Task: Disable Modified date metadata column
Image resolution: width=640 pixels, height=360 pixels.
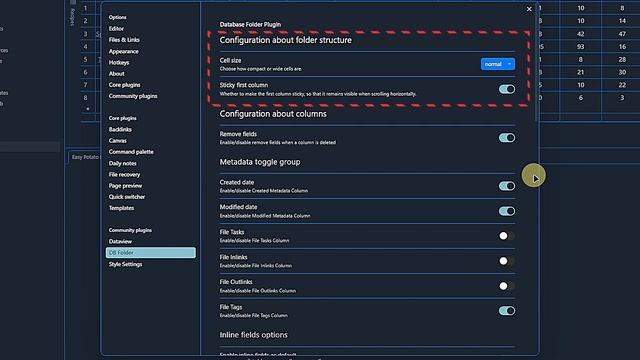Action: tap(507, 211)
